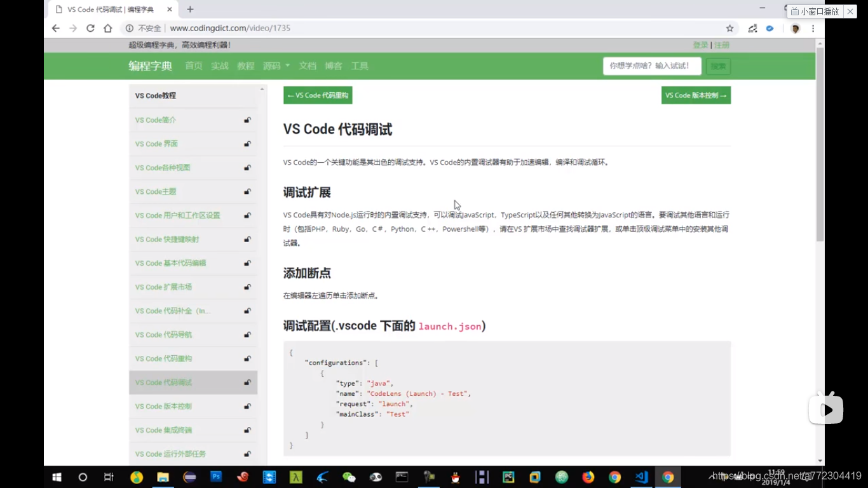Image resolution: width=868 pixels, height=488 pixels.
Task: Launch PyCharm from the taskbar
Action: [508, 477]
